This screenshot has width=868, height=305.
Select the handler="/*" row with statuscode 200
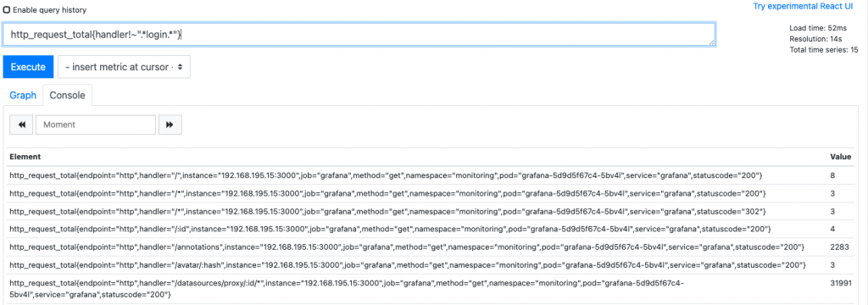tap(430, 193)
